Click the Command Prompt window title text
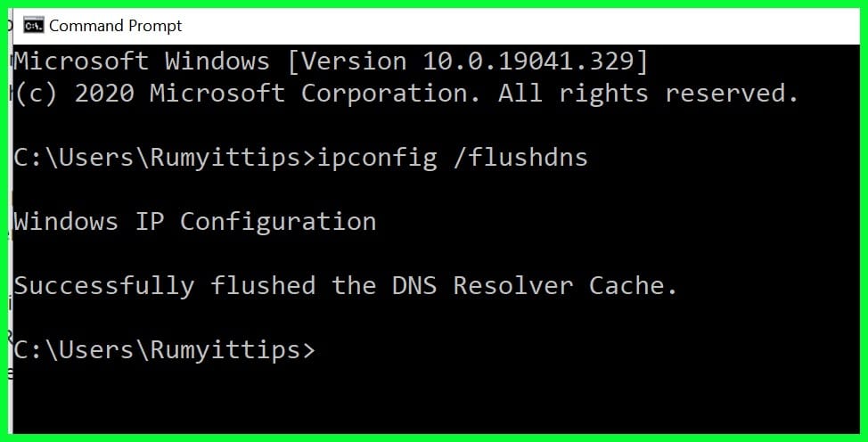The width and height of the screenshot is (868, 442). 115,26
